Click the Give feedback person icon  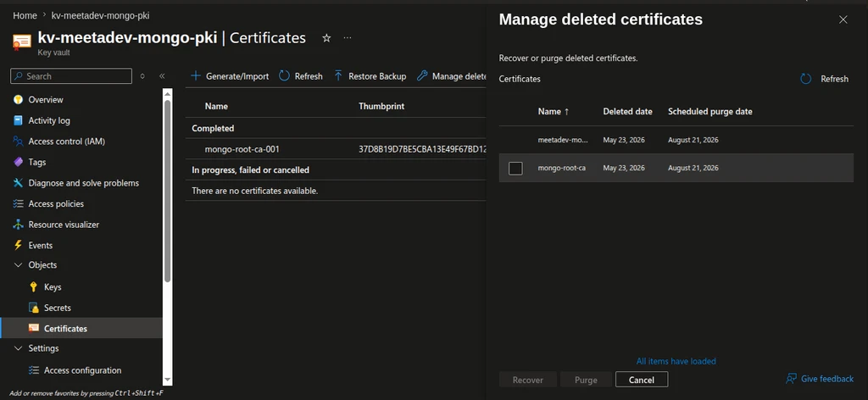(x=791, y=379)
